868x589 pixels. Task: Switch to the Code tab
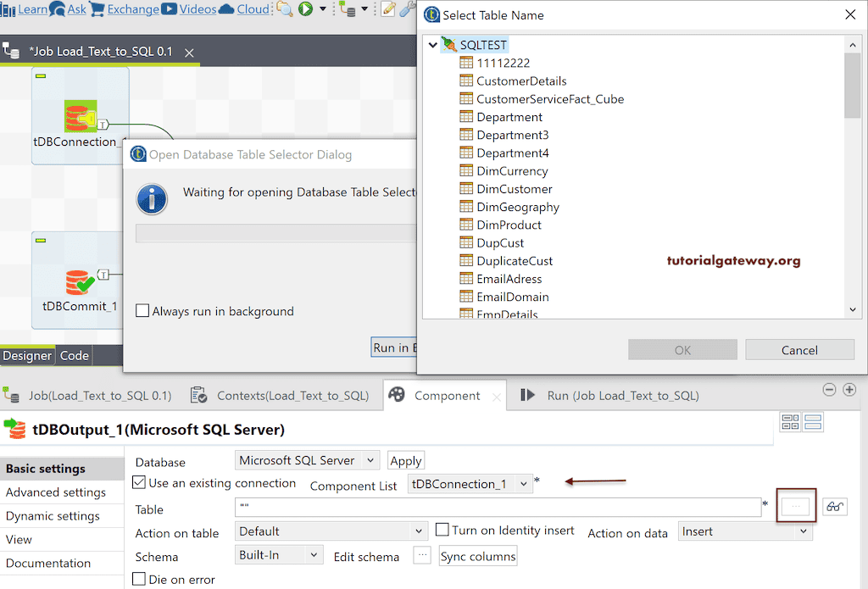[x=74, y=355]
